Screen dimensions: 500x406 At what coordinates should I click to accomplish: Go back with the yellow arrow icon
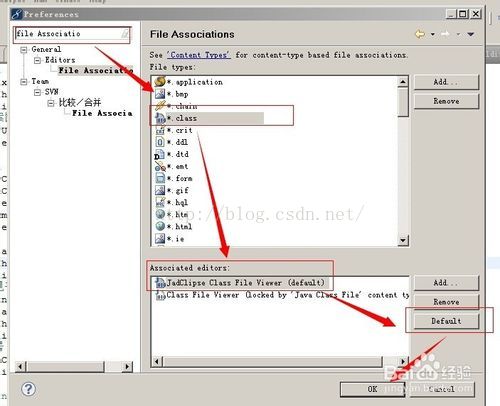pyautogui.click(x=420, y=34)
